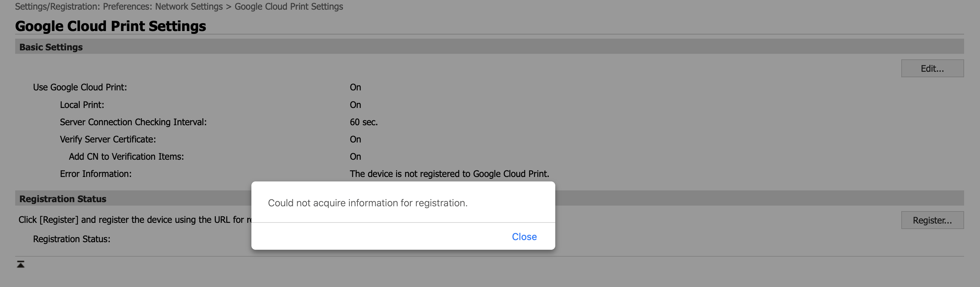Click the Registration Status field label
Viewport: 980px width, 287px height.
(71, 239)
